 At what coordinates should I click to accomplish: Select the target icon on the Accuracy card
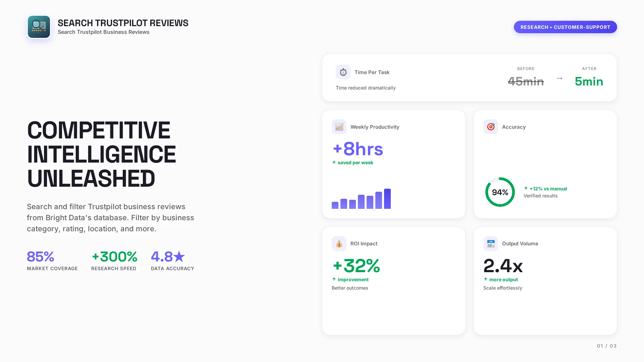(490, 127)
